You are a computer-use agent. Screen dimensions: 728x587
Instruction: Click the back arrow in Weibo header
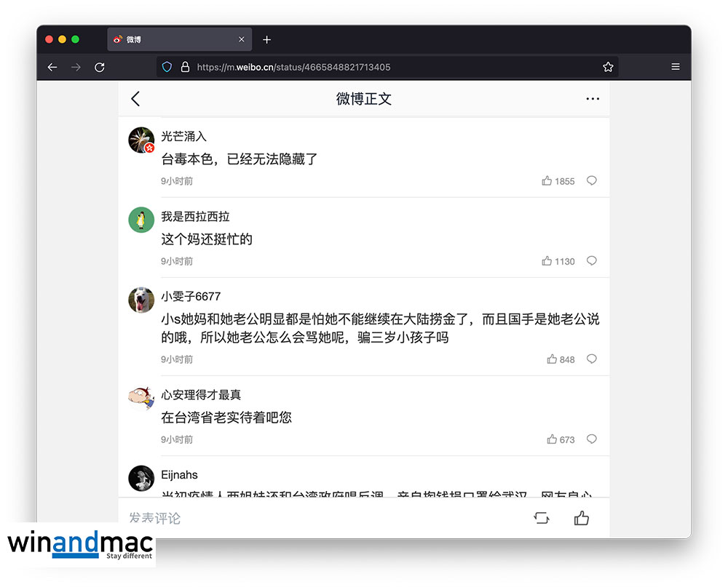pos(135,99)
